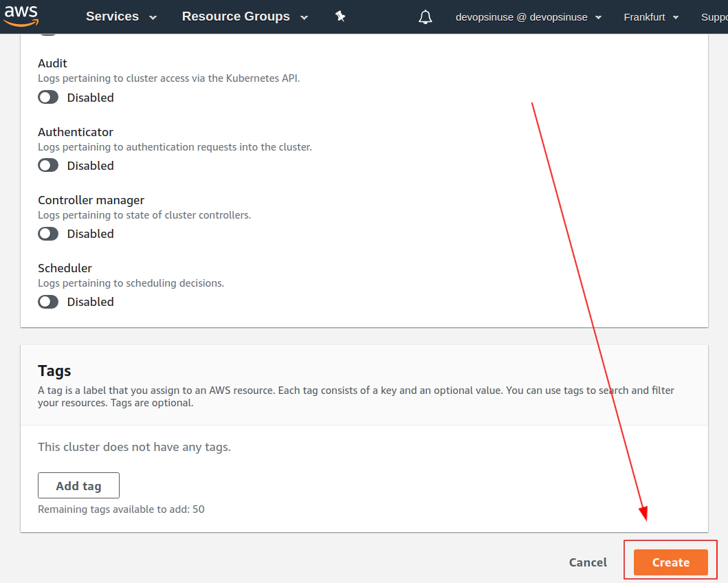Click the Add tag button
The height and width of the screenshot is (583, 728).
tap(78, 485)
